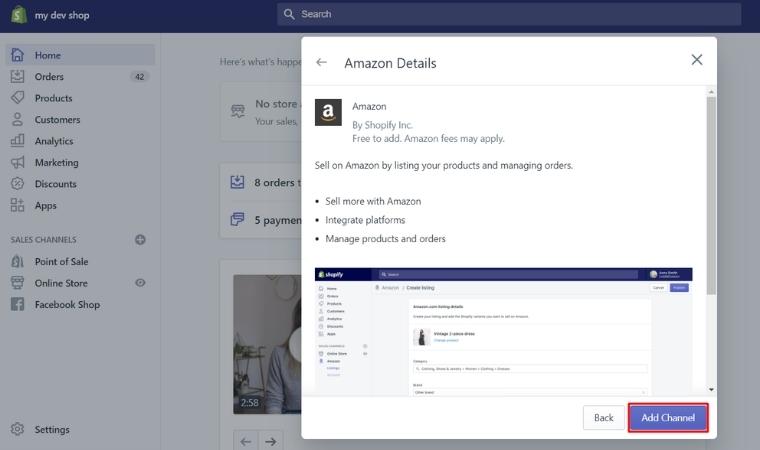Click the Shopify bag logo

coord(18,15)
